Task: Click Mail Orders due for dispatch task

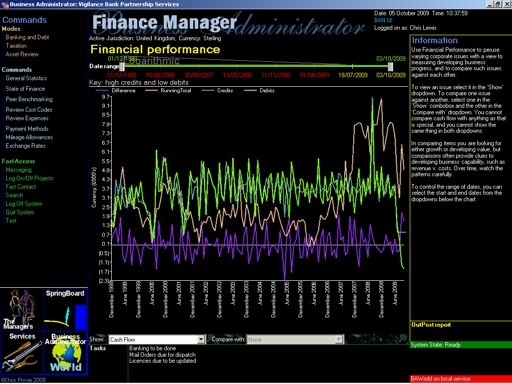Action: click(x=162, y=355)
